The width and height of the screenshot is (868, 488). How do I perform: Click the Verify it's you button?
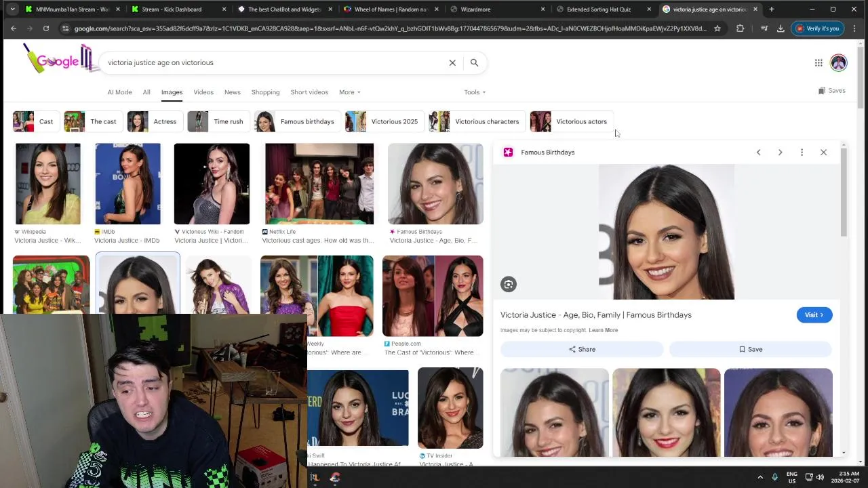tap(816, 28)
